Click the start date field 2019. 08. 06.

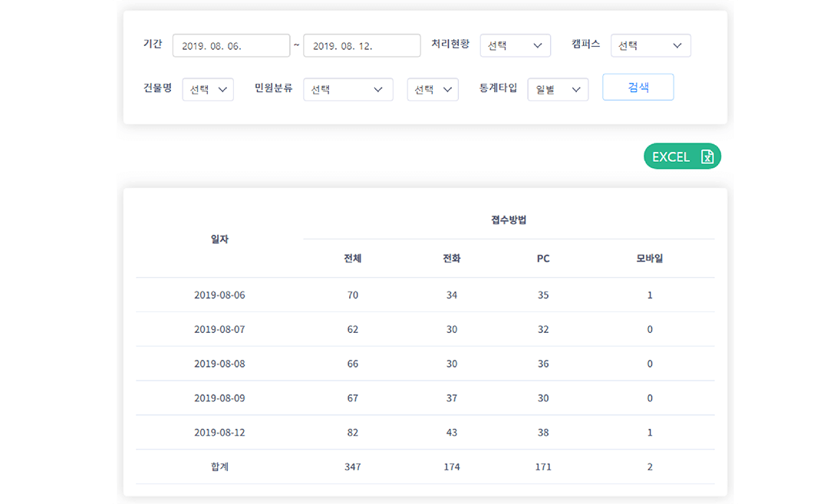point(231,46)
